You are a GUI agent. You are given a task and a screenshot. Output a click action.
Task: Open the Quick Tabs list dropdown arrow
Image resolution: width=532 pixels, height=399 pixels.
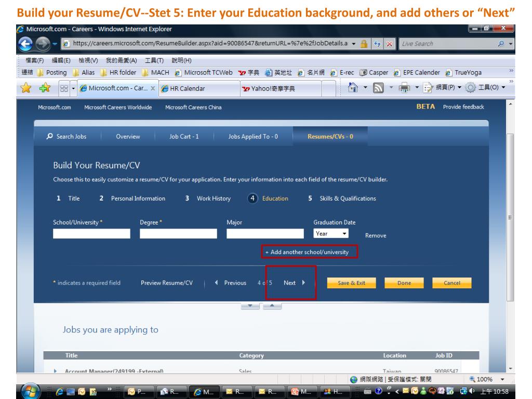click(x=73, y=88)
